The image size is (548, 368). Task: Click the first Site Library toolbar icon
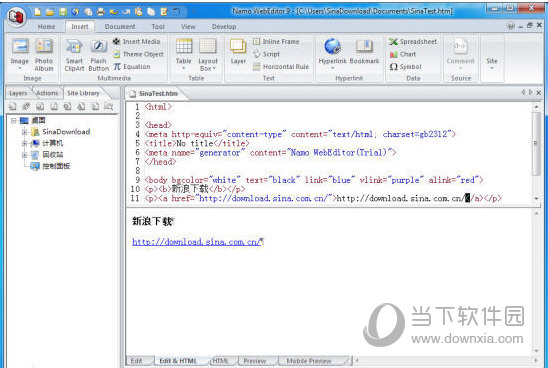12,107
